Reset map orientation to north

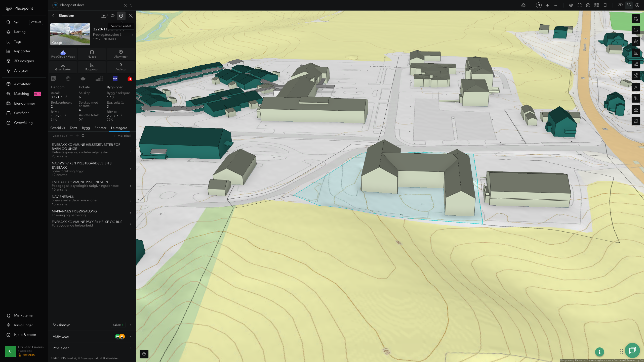[x=539, y=5]
